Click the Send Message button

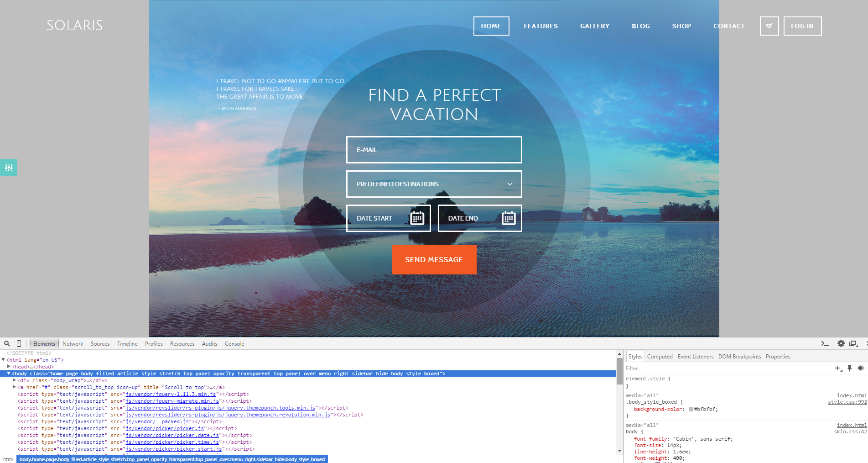pyautogui.click(x=434, y=260)
